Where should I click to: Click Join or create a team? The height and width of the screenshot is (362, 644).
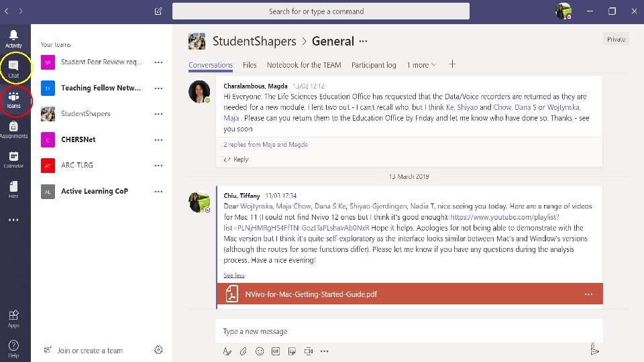(83, 351)
